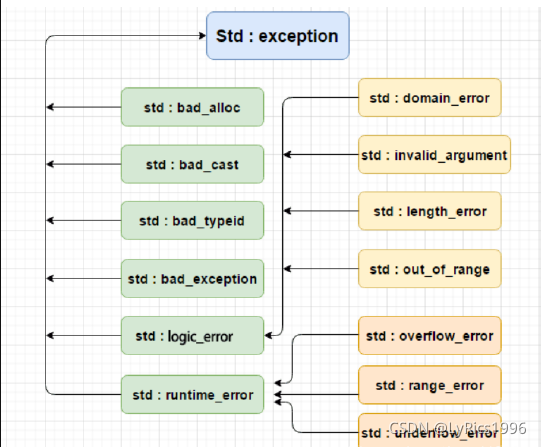Pick the "std : length_error" node
The height and width of the screenshot is (447, 542).
coord(430,211)
